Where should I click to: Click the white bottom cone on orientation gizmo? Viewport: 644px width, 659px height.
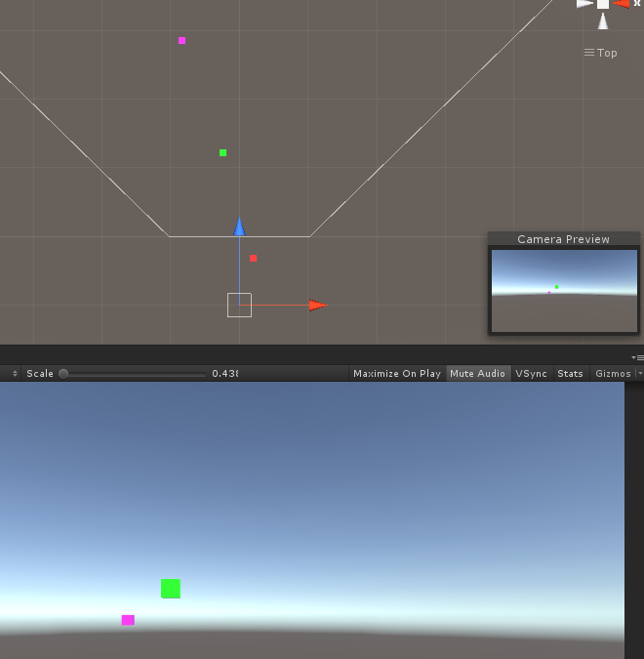tap(603, 21)
